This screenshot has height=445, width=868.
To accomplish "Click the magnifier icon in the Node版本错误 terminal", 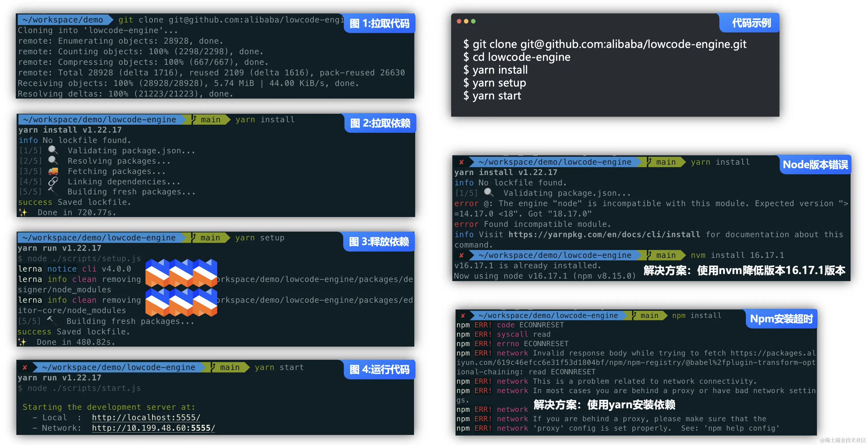I will (x=488, y=192).
